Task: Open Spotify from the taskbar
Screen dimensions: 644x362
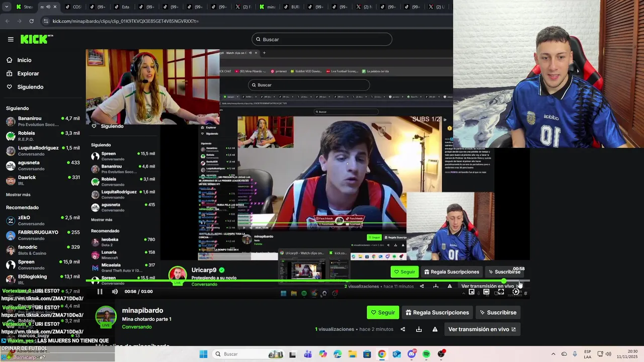Action: point(426,354)
